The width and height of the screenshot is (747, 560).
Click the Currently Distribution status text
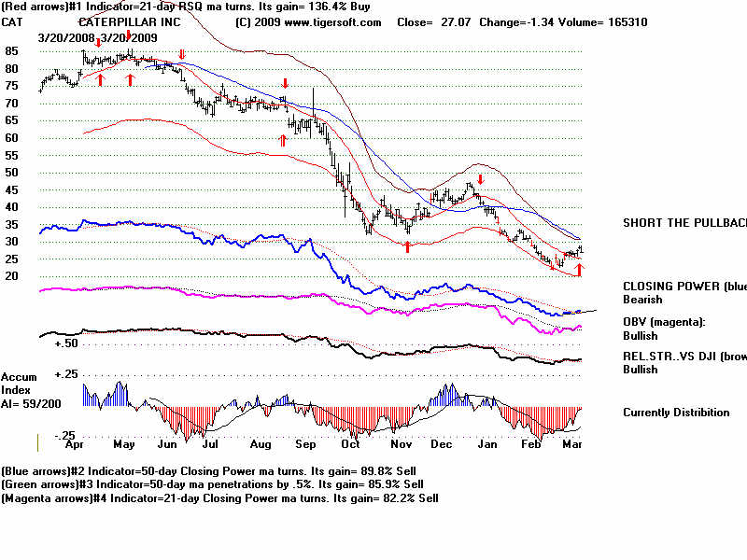(676, 413)
